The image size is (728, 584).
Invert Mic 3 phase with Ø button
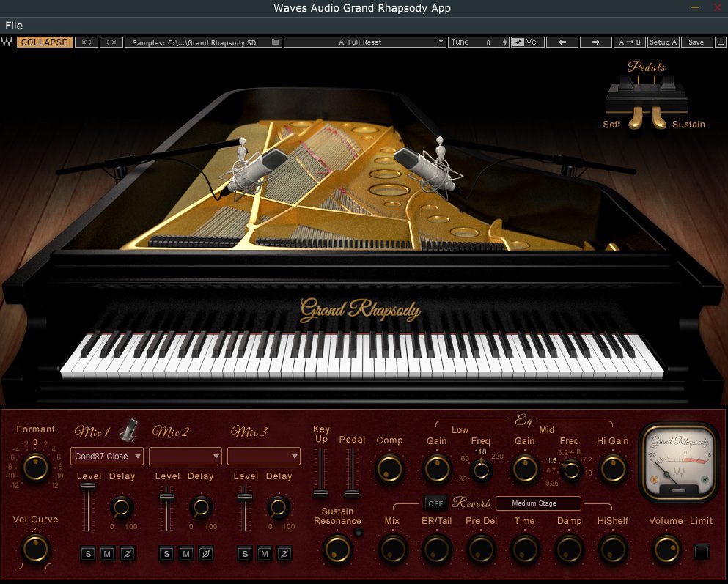pos(284,553)
